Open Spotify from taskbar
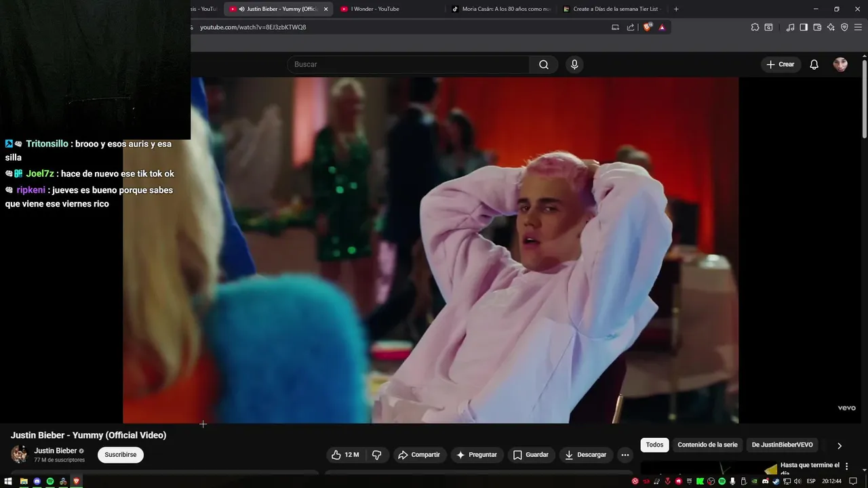This screenshot has width=868, height=488. tap(50, 481)
